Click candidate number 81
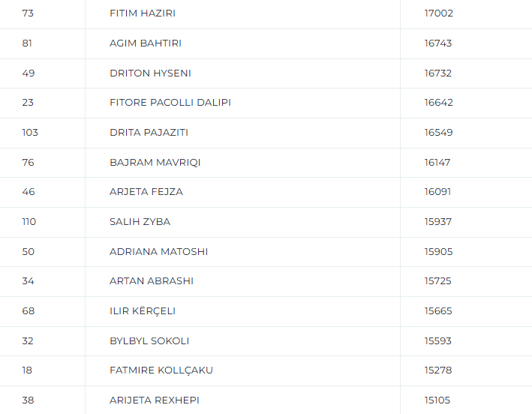Screen dimensions: 532x414 pyautogui.click(x=27, y=43)
